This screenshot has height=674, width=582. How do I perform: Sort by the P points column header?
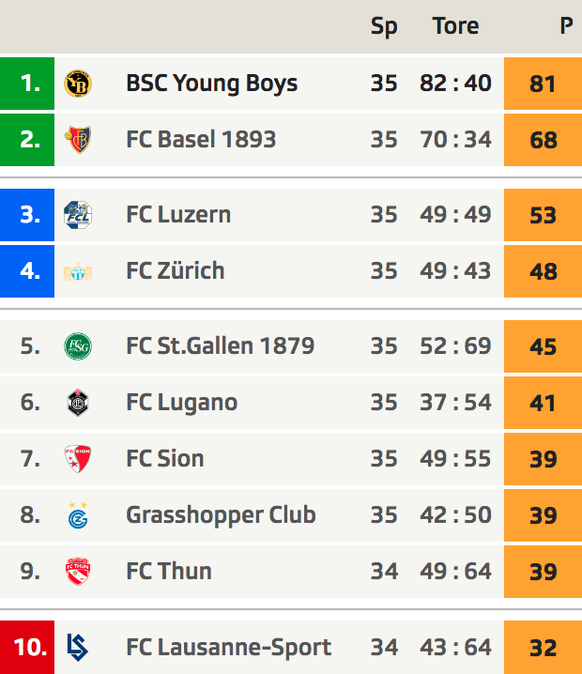[x=566, y=26]
